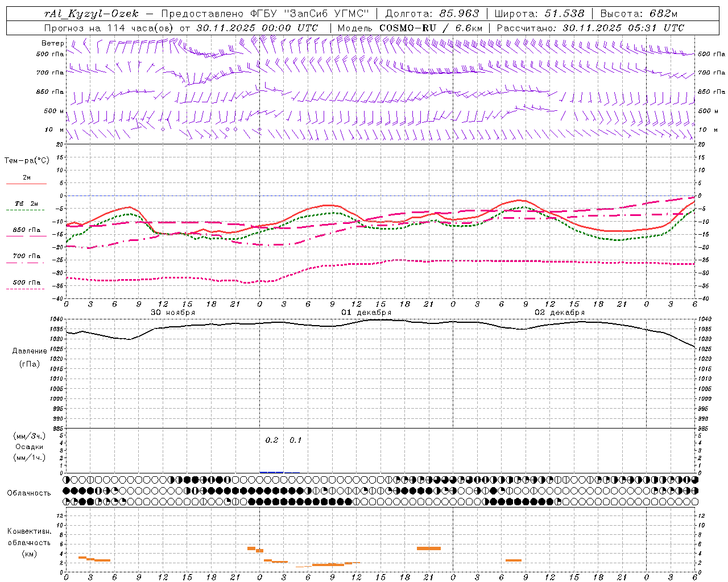Click the computed time Рассчитано: 30.11.2025 05:31 UTC
Screen dimensions: 728x582
[590, 28]
